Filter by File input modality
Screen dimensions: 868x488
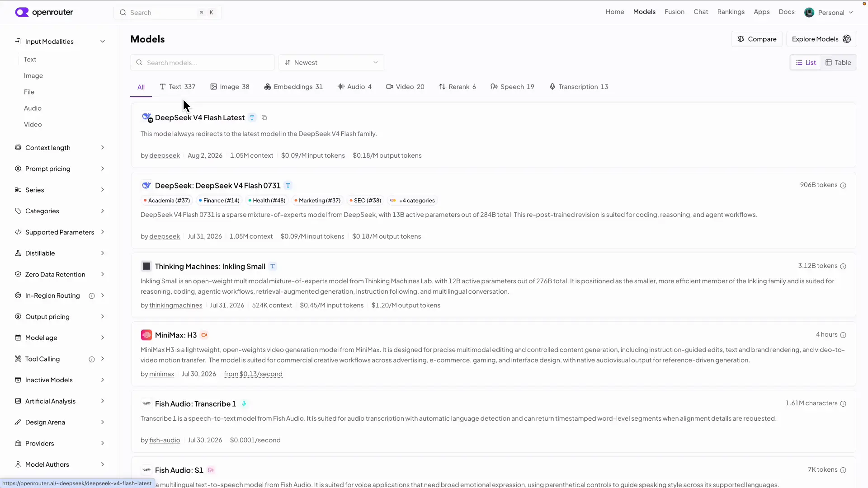(29, 92)
